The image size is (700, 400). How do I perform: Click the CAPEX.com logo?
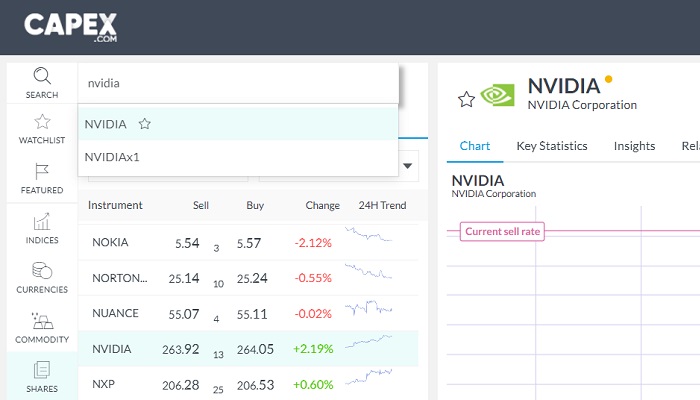pos(71,27)
